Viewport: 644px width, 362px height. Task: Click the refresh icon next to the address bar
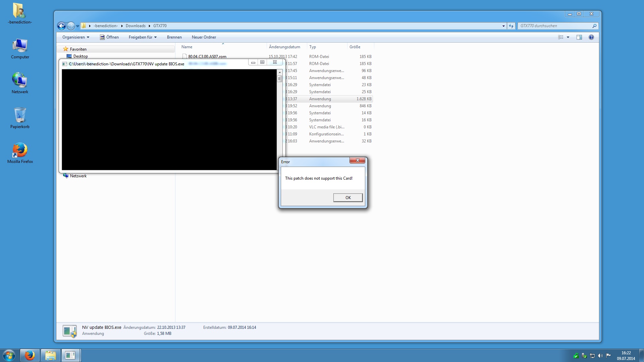(511, 26)
